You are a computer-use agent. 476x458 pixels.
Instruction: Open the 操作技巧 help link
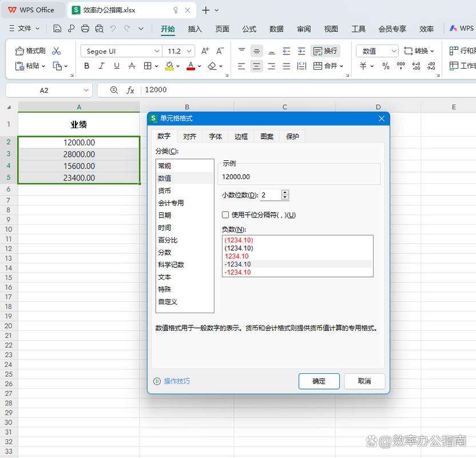(177, 381)
